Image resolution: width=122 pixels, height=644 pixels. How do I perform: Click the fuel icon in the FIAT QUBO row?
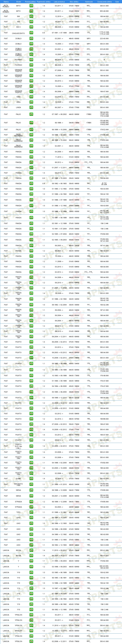pos(31,478)
